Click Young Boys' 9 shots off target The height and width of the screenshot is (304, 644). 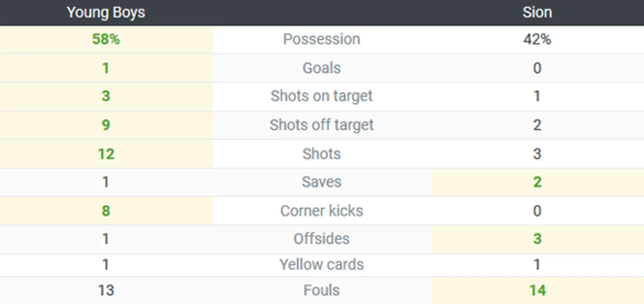pyautogui.click(x=106, y=125)
